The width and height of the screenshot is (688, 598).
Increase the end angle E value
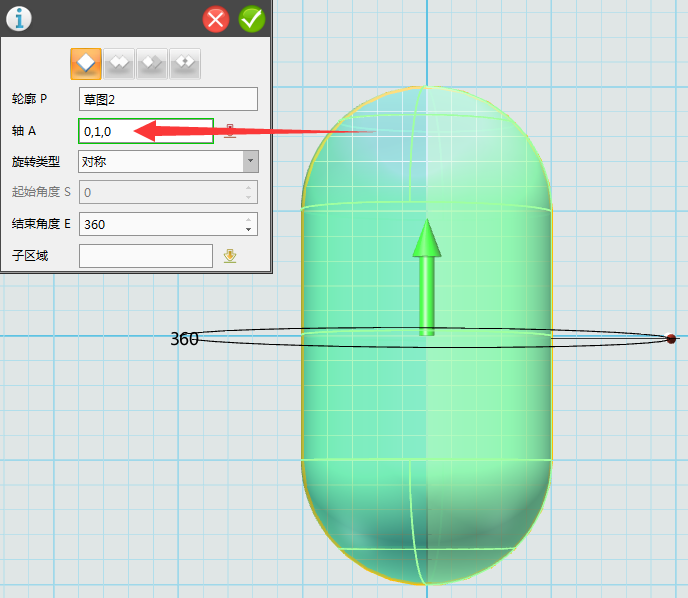248,219
